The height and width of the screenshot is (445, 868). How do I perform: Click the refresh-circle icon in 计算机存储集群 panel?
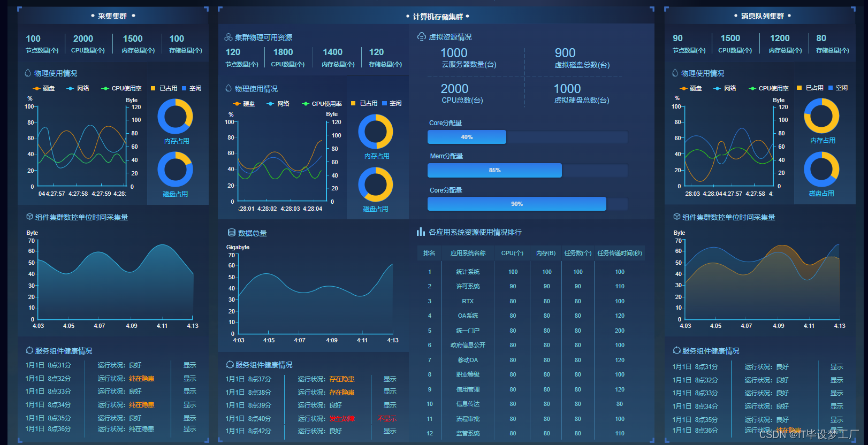pos(230,364)
